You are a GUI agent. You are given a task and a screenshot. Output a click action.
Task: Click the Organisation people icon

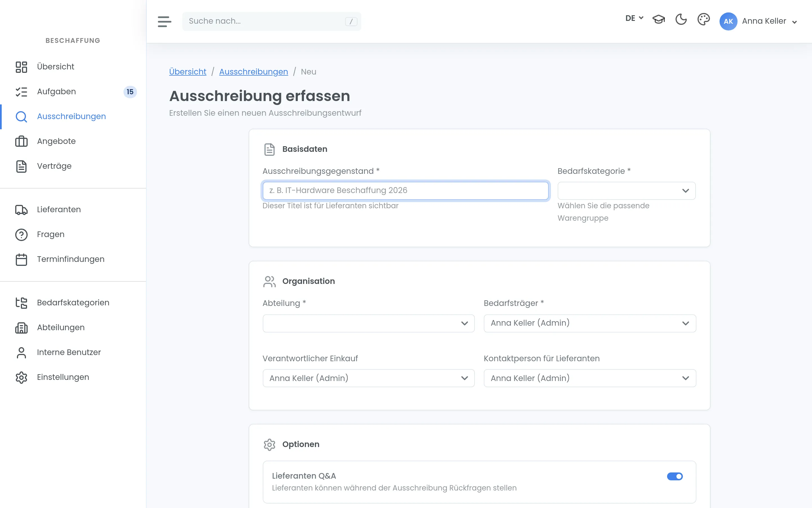(270, 282)
